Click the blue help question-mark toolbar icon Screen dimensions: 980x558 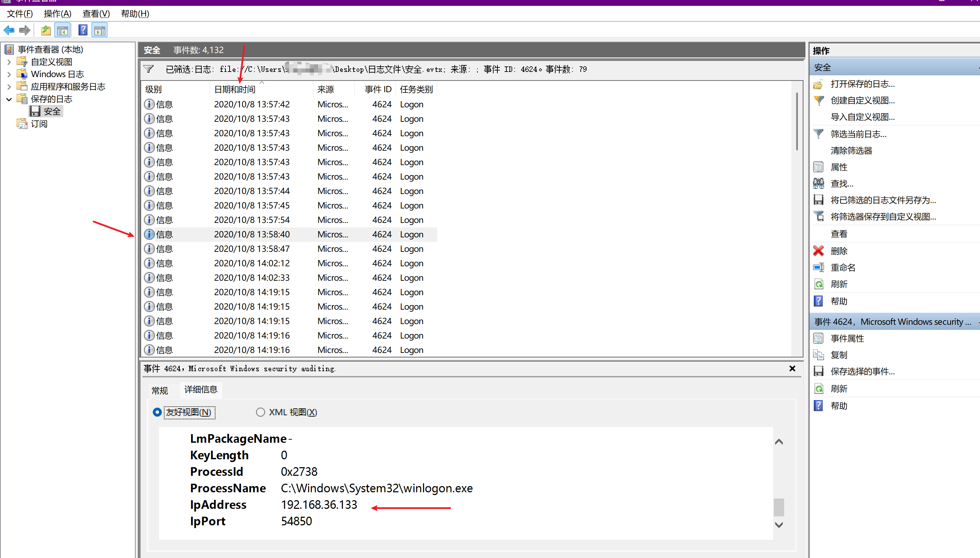point(83,30)
